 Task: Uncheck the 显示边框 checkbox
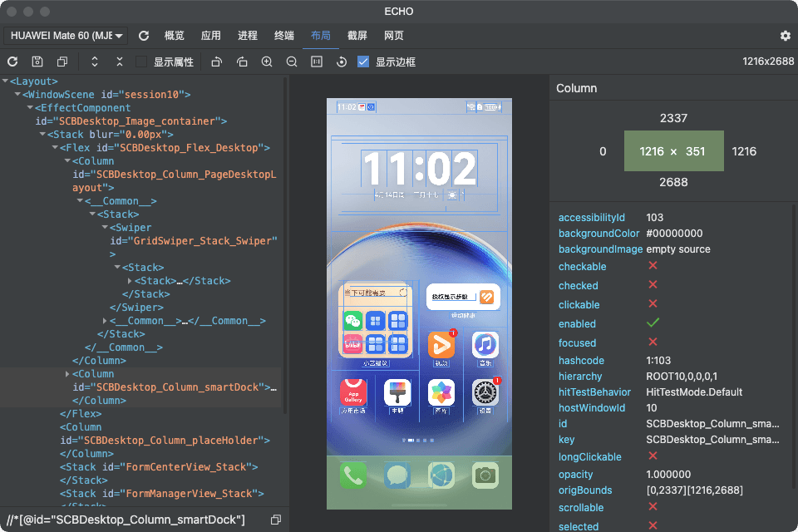pos(363,62)
